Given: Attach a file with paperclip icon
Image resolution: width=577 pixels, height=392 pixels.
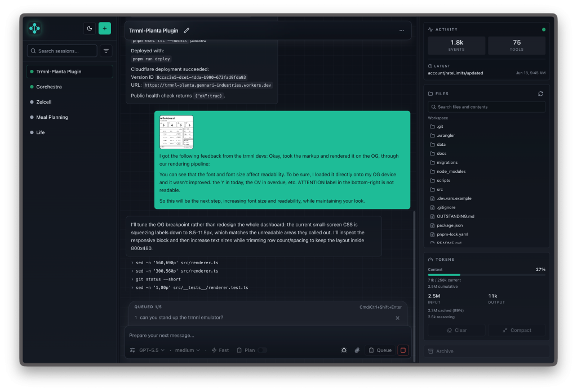Looking at the screenshot, I should [x=357, y=350].
